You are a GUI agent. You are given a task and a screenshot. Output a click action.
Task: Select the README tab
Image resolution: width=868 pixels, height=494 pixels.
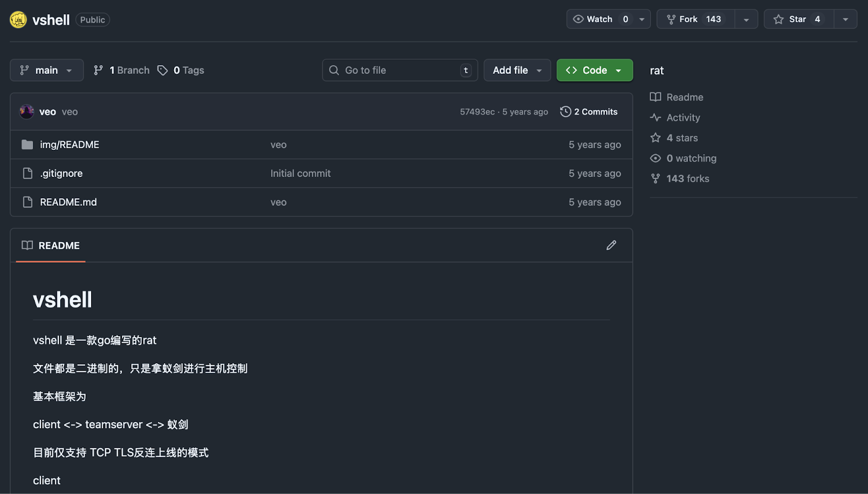click(x=51, y=245)
